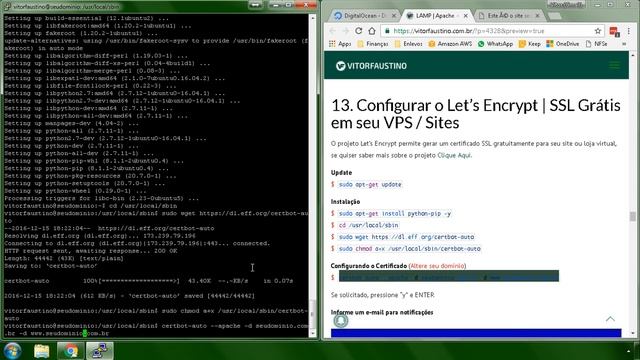Open the Chrome extension icon beside address bar

pyautogui.click(x=614, y=31)
